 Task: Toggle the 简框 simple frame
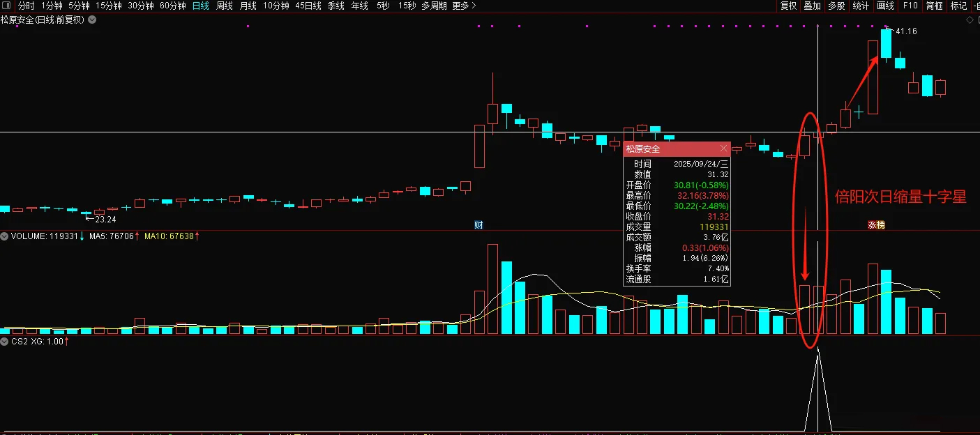click(x=935, y=6)
